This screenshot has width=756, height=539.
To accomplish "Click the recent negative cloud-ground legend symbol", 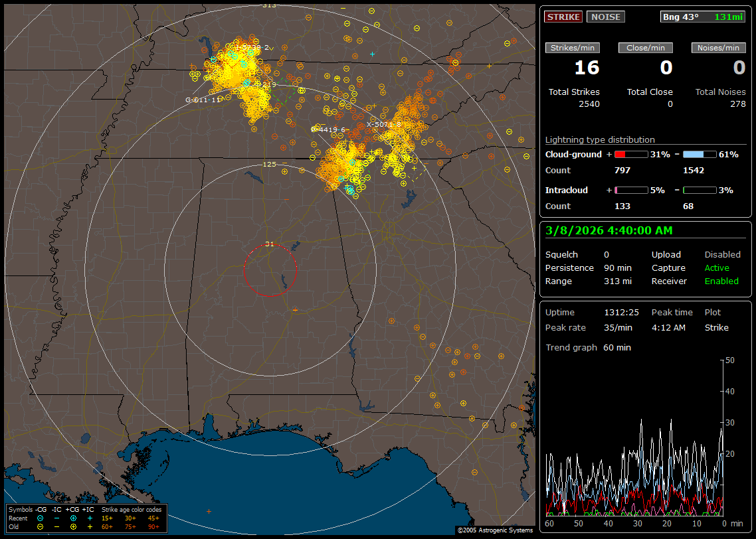I will point(41,518).
